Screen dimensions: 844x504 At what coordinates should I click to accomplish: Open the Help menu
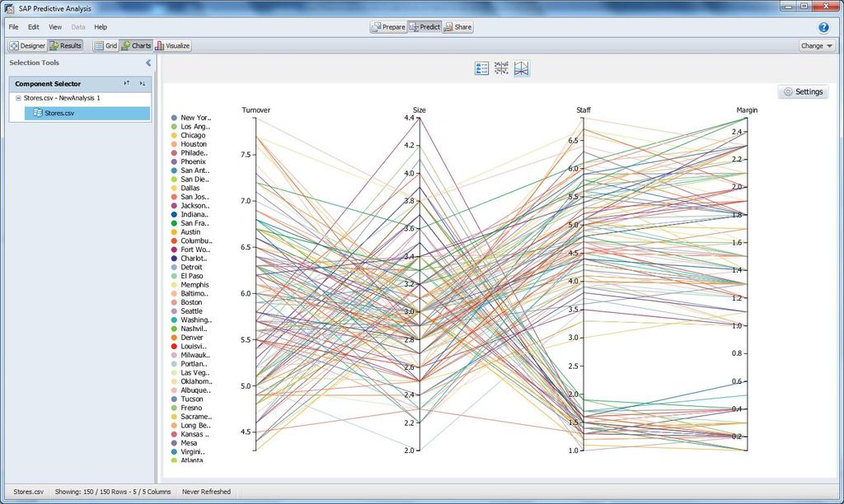[101, 27]
